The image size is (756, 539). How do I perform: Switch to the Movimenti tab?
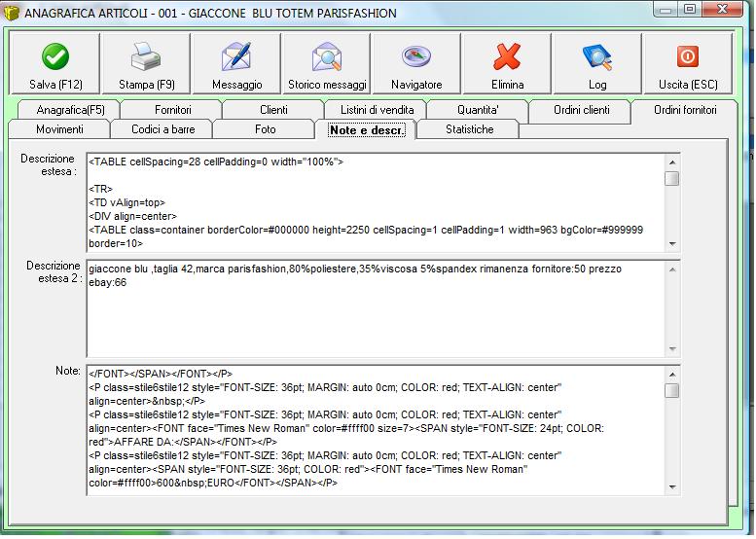coord(59,129)
